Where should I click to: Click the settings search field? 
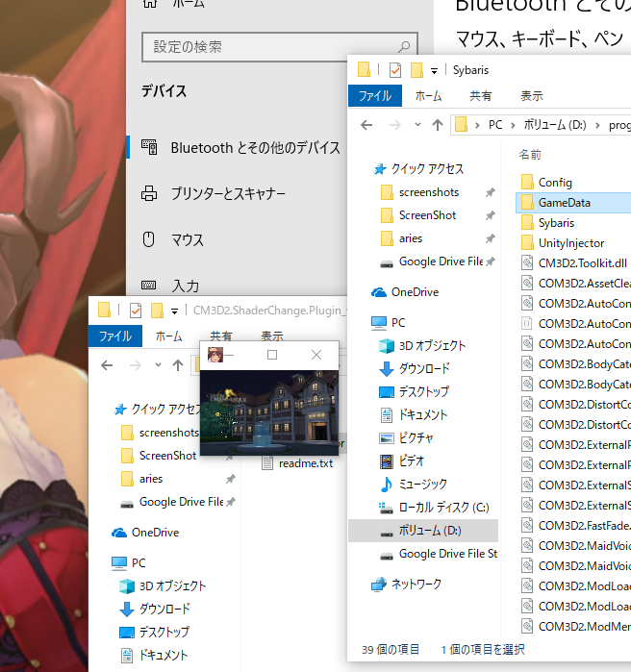280,47
